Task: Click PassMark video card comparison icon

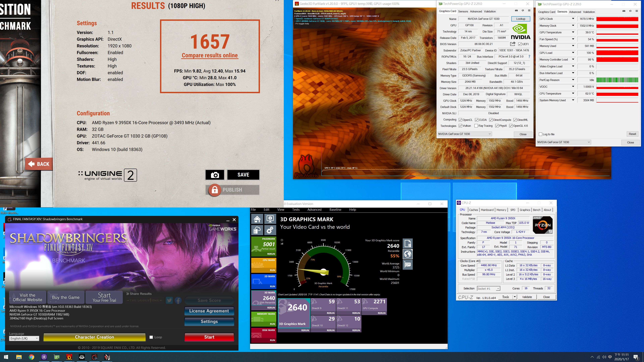Action: (x=408, y=265)
